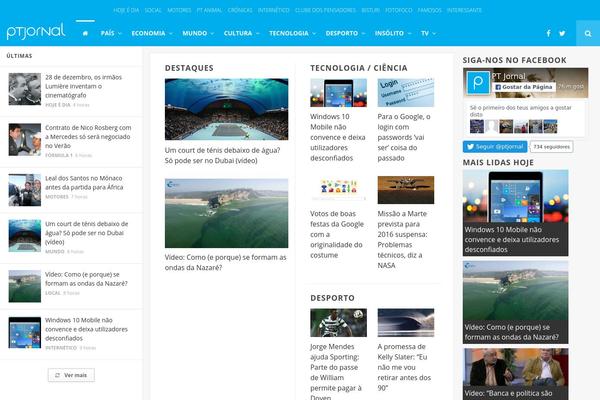Open Destaques Nazaré coast image

coord(227,213)
